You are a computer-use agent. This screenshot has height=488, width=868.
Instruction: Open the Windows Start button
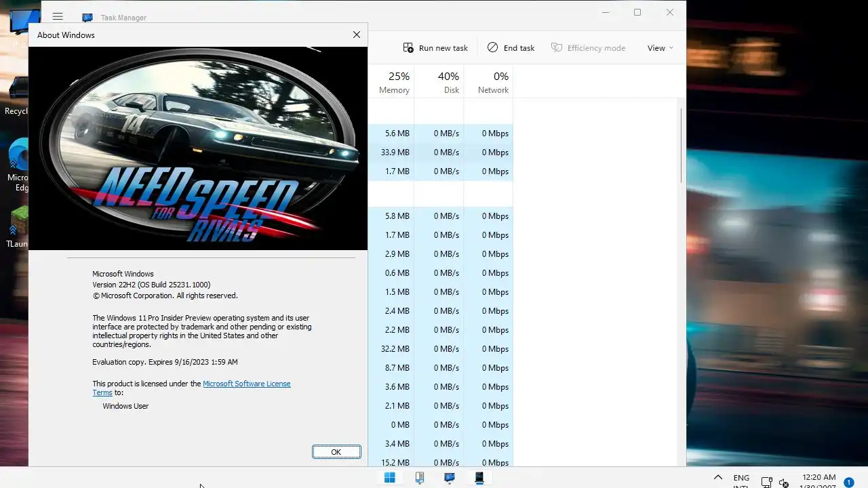[x=390, y=478]
